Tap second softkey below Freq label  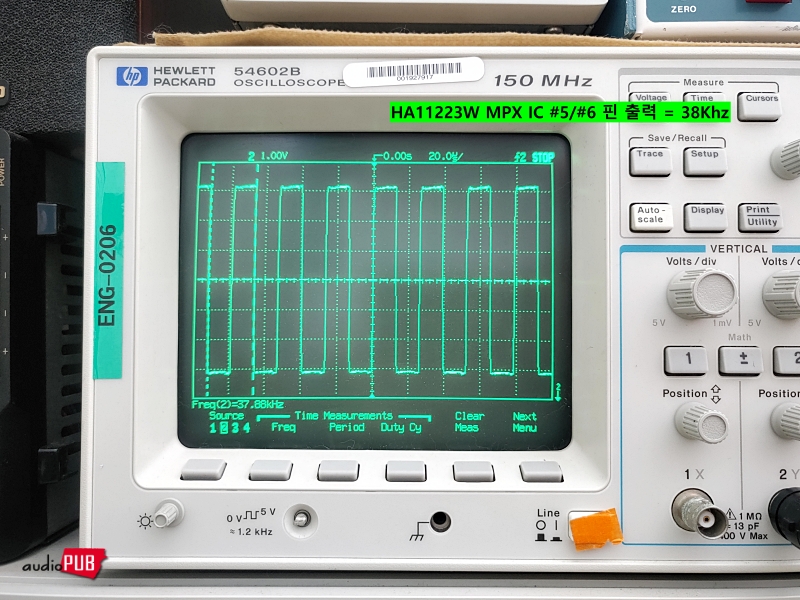click(270, 470)
